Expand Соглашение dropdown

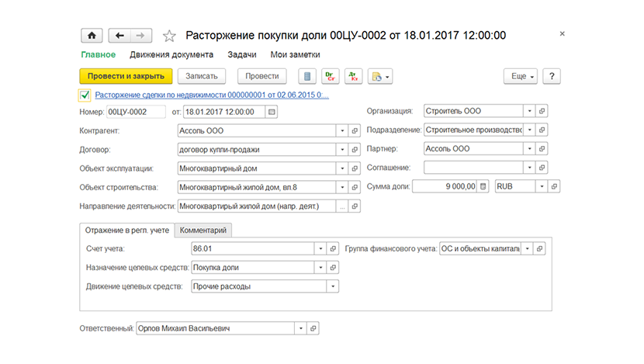click(529, 168)
